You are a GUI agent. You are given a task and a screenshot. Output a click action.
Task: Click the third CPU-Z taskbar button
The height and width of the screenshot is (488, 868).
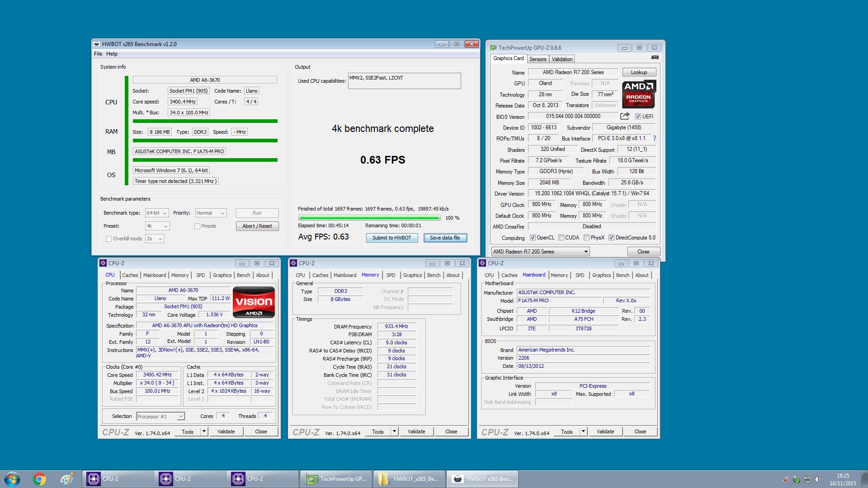pyautogui.click(x=262, y=479)
